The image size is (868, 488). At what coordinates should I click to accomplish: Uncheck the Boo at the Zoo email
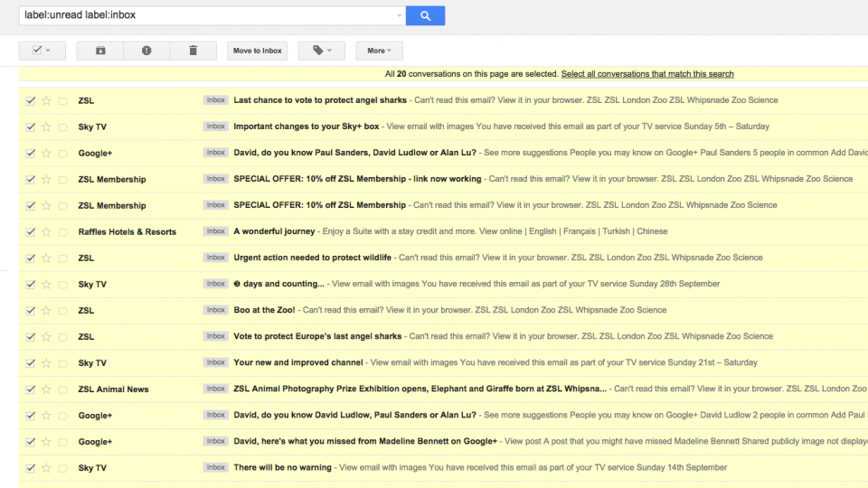[x=31, y=310]
